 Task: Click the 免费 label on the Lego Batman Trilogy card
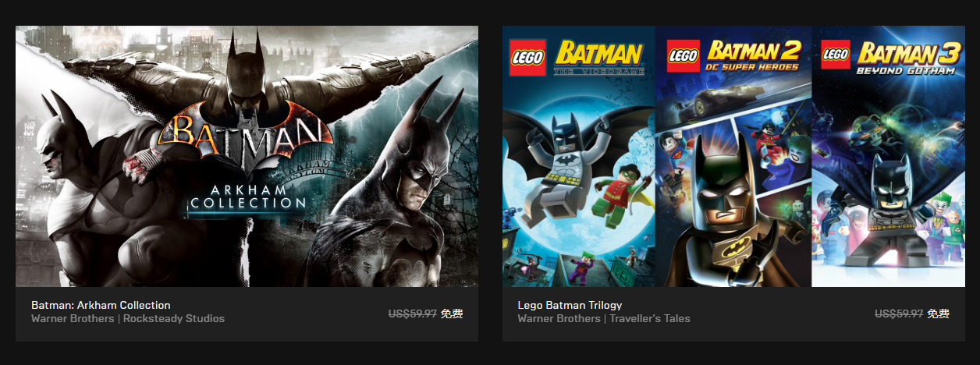939,314
